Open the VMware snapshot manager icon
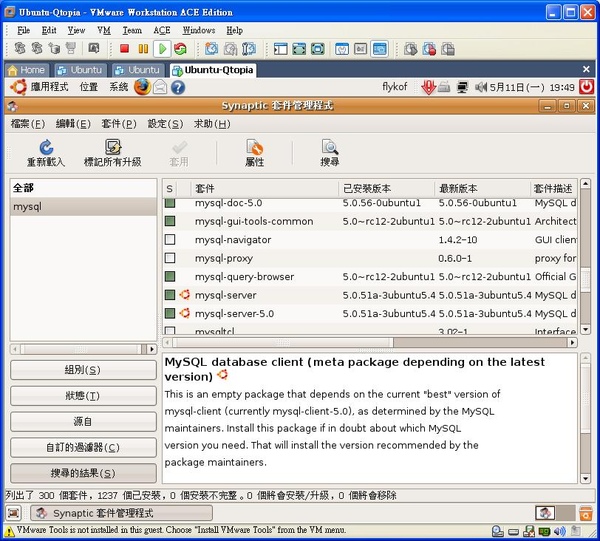Screen dimensions: 600x541 click(x=249, y=49)
